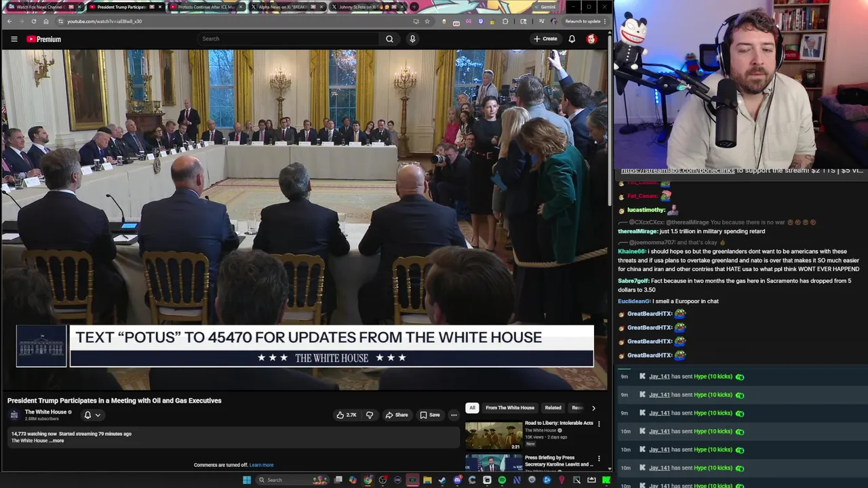The image size is (868, 488).
Task: Open Steam from the taskbar
Action: pyautogui.click(x=442, y=480)
